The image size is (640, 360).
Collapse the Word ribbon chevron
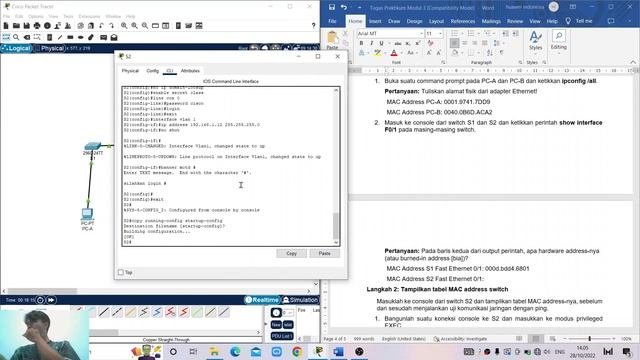(633, 62)
